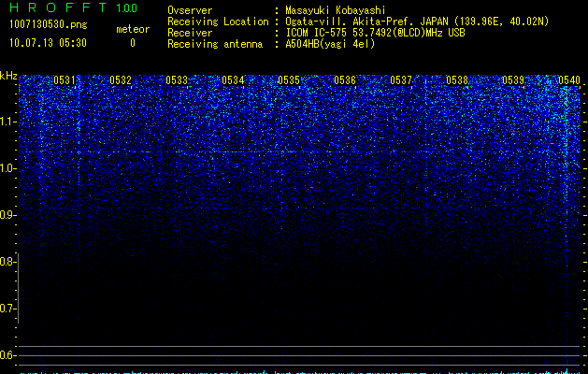Screen dimensions: 588x374
Task: Click the 'meteor' count label
Action: (133, 29)
